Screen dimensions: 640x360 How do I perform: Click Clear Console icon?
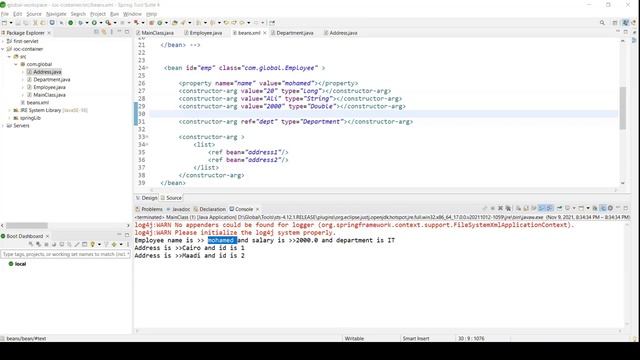coord(518,208)
